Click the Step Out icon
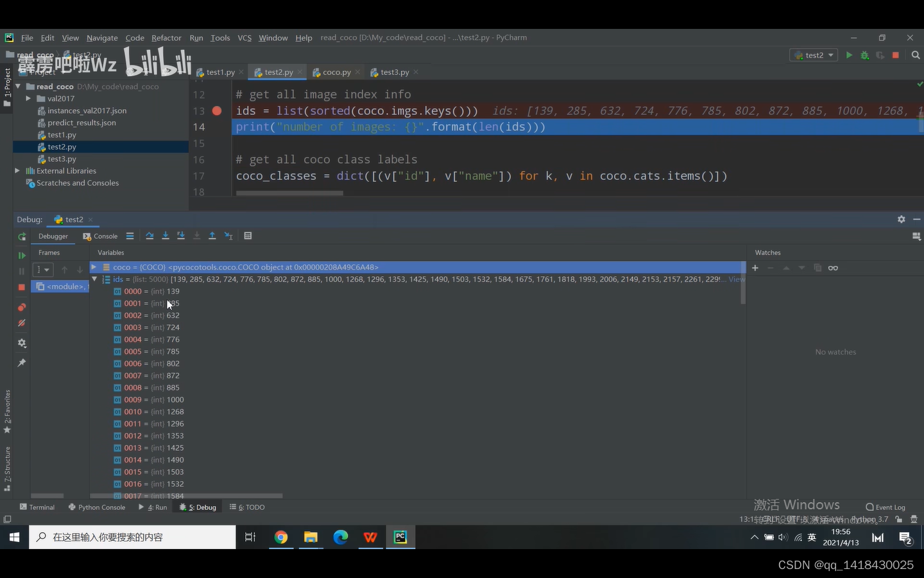This screenshot has height=578, width=924. click(x=212, y=236)
